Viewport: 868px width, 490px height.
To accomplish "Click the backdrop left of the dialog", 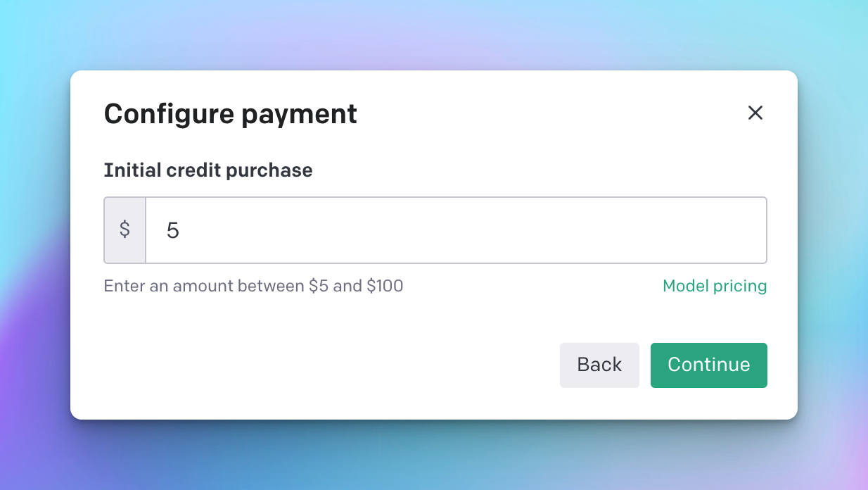I will pos(34,245).
